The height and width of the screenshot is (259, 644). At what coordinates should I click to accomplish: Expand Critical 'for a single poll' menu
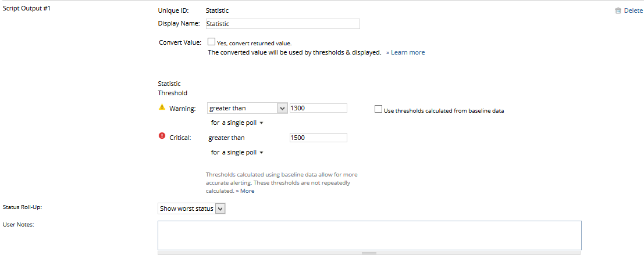pos(237,152)
